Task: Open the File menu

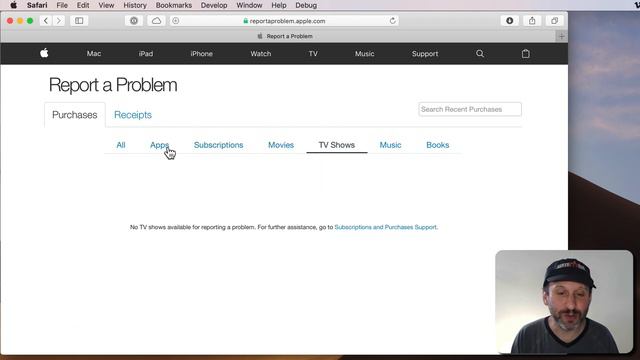Action: pos(62,5)
